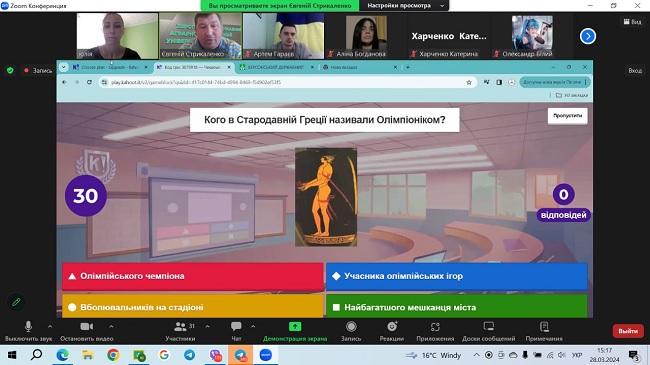This screenshot has height=365, width=650.
Task: Click the green encryption shield icon
Action: (x=10, y=71)
